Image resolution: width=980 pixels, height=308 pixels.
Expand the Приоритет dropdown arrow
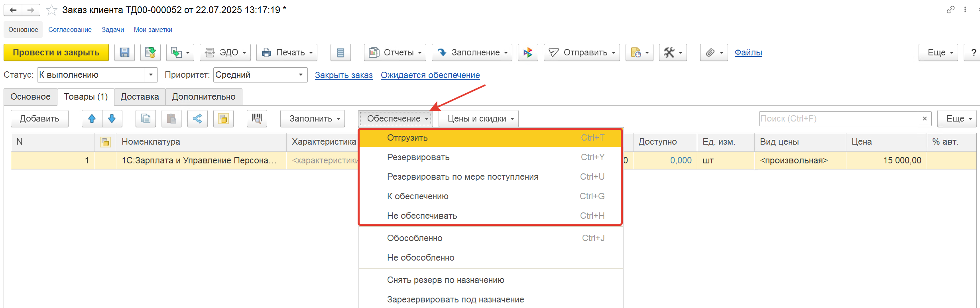click(301, 75)
